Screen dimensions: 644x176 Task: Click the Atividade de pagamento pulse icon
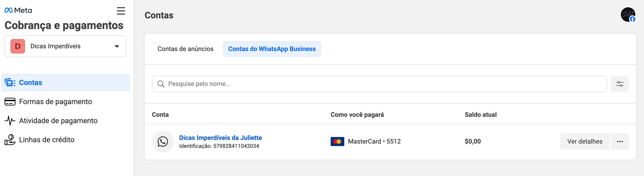click(x=10, y=121)
